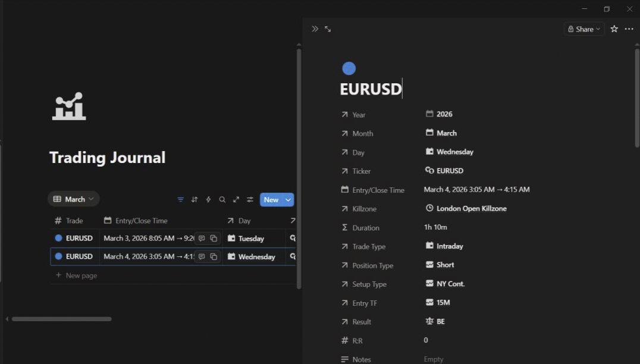Click the clock icon next to London Open Killzone
The image size is (640, 364).
[x=429, y=208]
